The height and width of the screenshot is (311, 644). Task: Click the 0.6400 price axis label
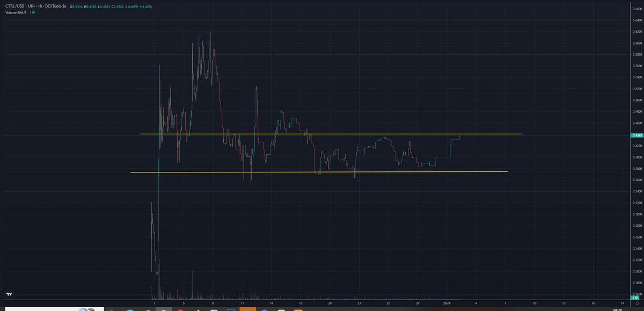point(638,20)
